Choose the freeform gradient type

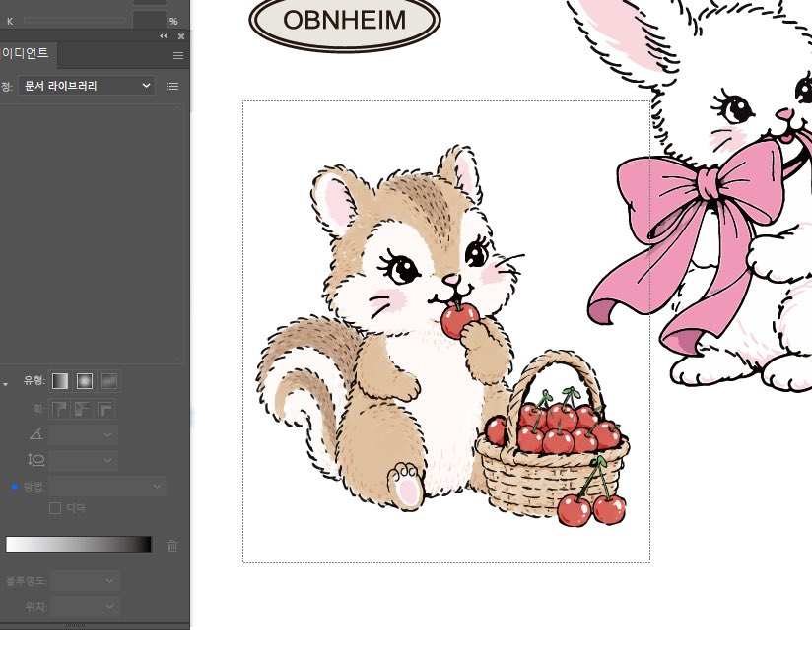tap(109, 381)
